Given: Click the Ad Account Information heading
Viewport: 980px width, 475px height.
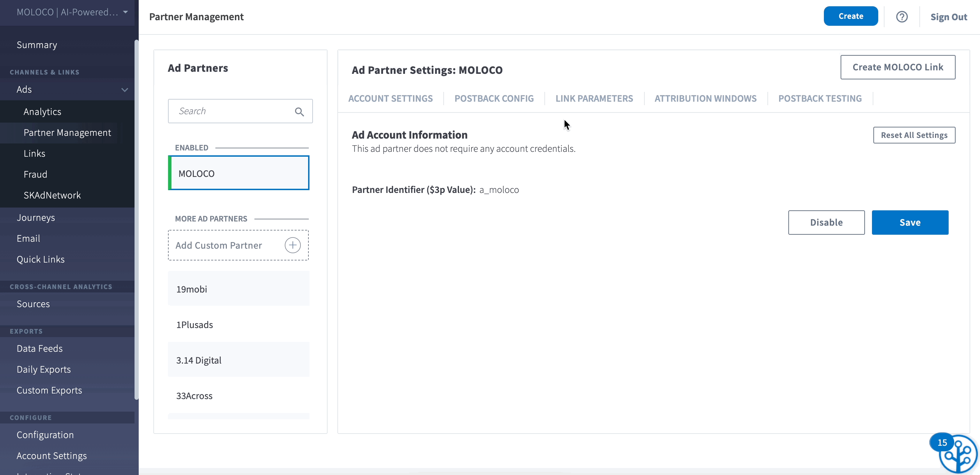Looking at the screenshot, I should 409,135.
